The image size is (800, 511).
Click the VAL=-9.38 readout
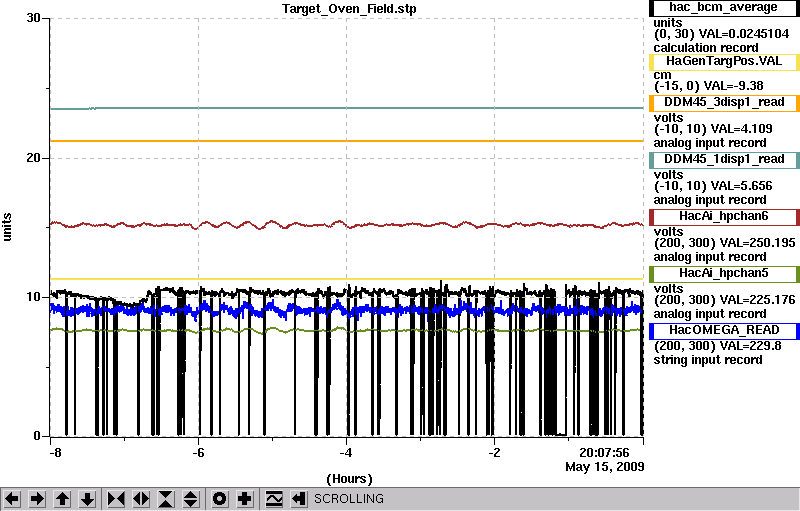[x=734, y=86]
